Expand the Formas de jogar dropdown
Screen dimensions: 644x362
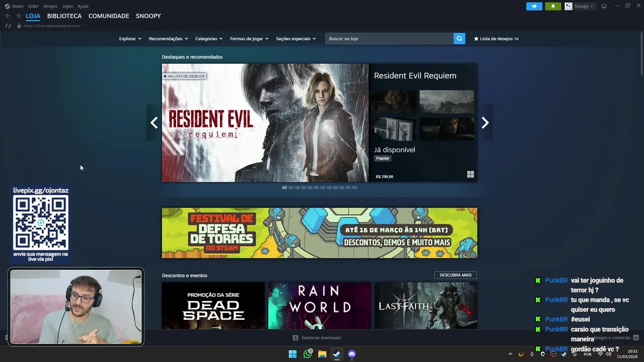(x=250, y=39)
